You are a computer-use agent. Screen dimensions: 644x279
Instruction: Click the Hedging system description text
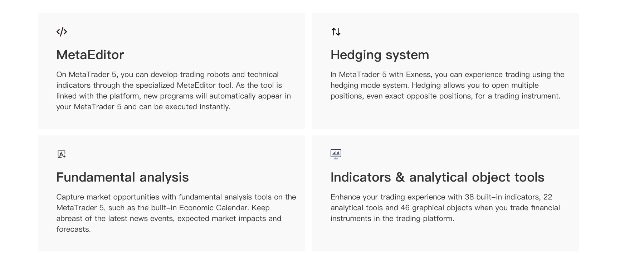coord(447,85)
